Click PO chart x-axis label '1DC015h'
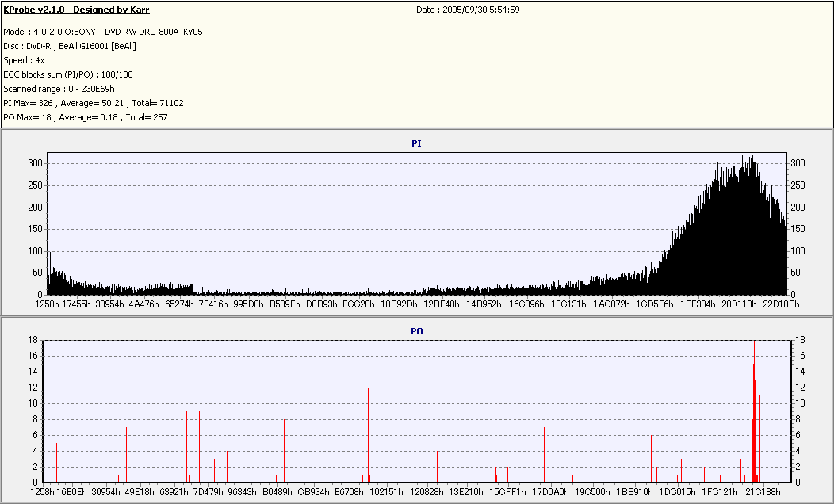This screenshot has width=834, height=504. [677, 492]
